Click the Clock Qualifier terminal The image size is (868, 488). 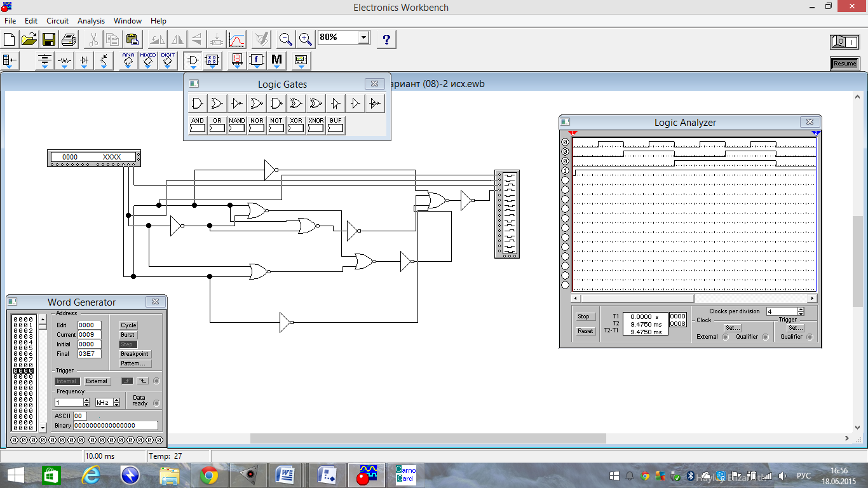pos(765,337)
